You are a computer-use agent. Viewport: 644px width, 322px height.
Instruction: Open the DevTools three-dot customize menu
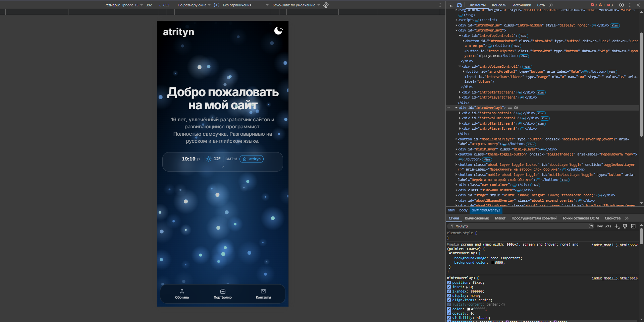coord(630,5)
